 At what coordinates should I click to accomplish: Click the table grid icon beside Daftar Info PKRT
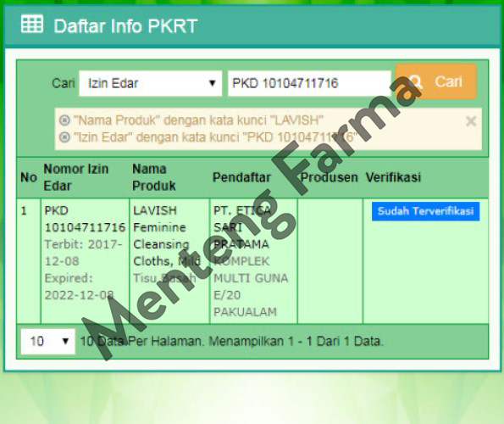(32, 24)
